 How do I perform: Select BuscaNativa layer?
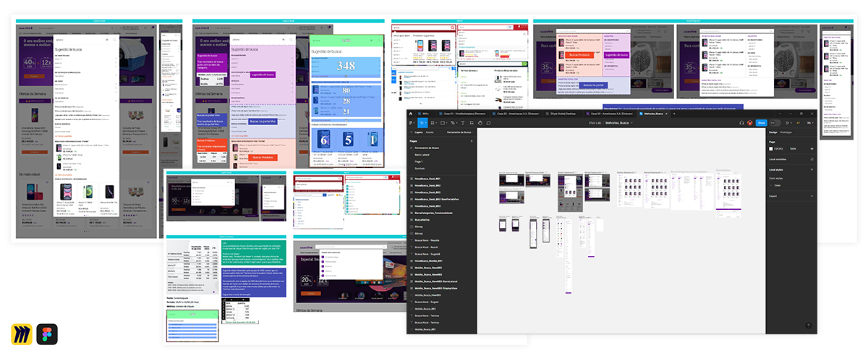(x=422, y=220)
